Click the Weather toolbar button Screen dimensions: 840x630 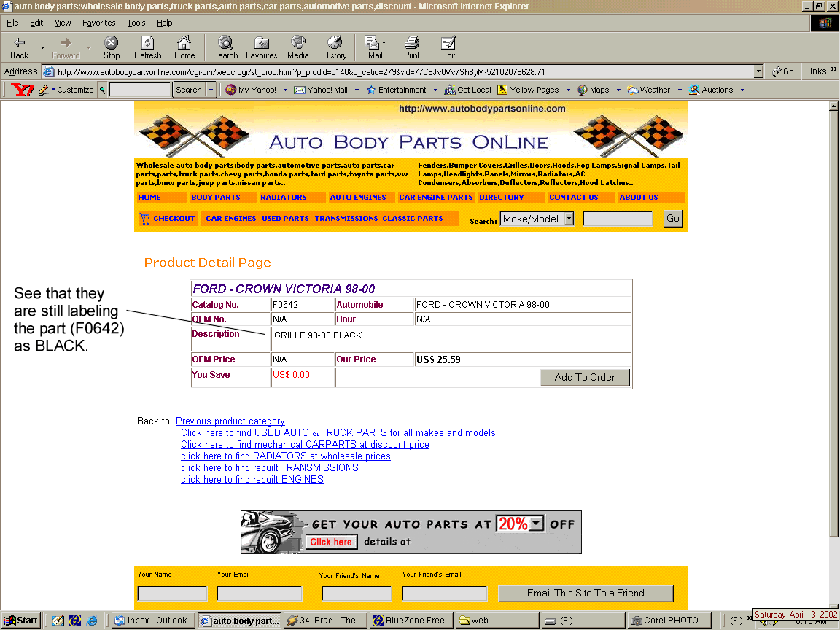(x=649, y=90)
